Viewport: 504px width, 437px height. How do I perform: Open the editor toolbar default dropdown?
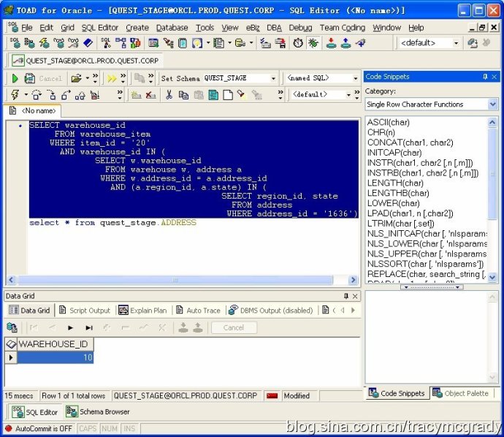tap(348, 95)
